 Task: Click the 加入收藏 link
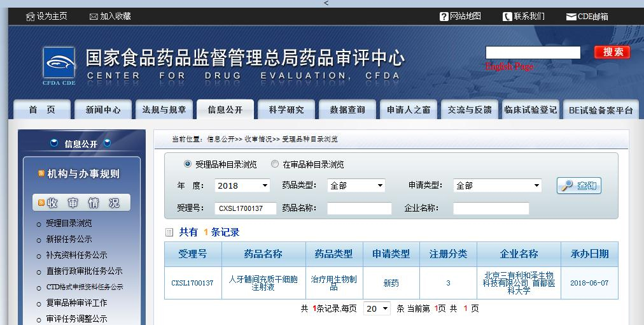(115, 17)
